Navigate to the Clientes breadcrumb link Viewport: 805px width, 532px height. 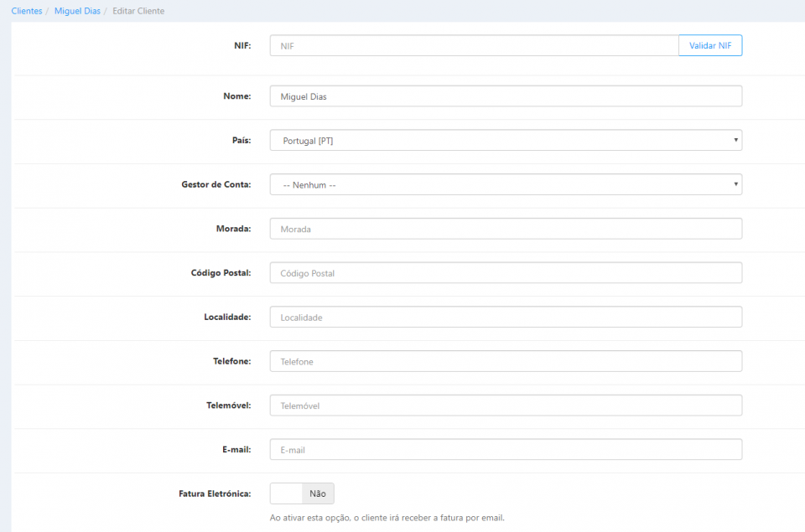click(26, 11)
